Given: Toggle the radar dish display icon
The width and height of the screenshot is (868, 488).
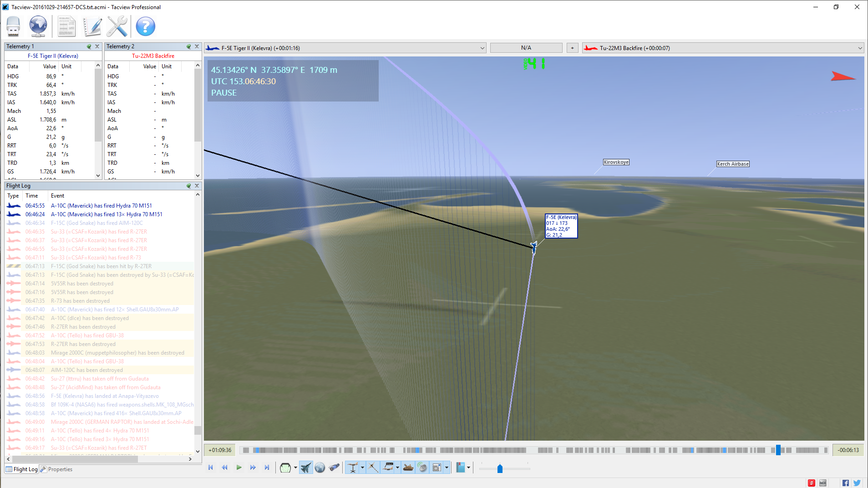Looking at the screenshot, I should point(423,468).
